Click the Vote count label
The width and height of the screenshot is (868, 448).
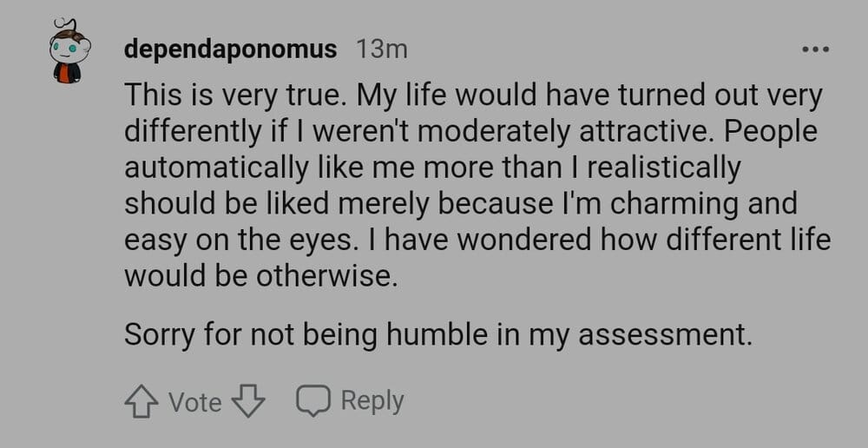click(x=195, y=402)
